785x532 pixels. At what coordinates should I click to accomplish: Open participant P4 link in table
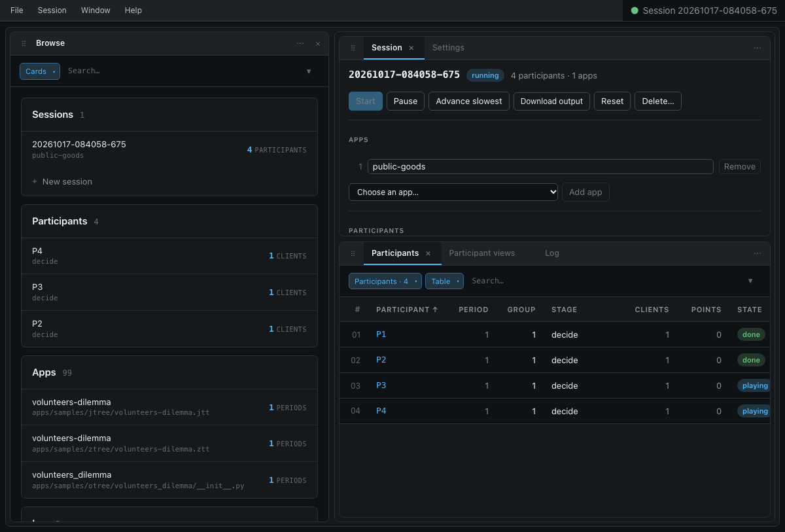click(381, 411)
